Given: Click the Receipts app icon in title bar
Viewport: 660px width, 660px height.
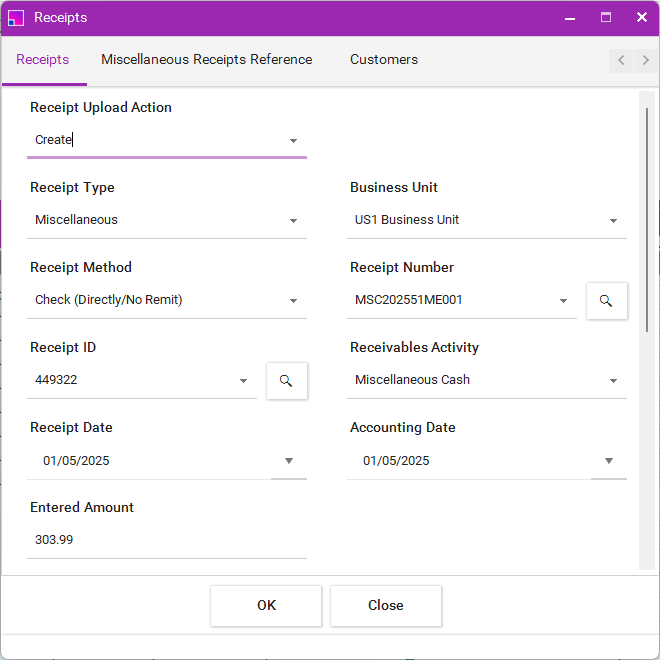Looking at the screenshot, I should [16, 18].
